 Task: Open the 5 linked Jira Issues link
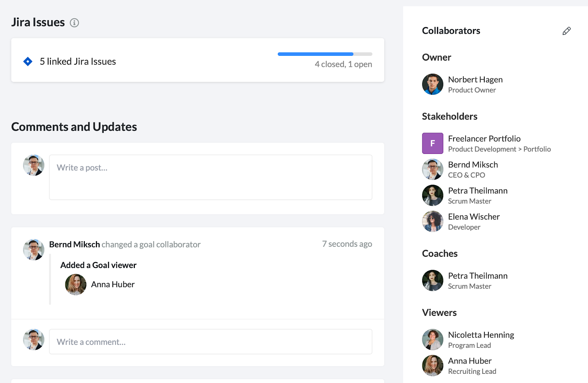[x=78, y=61]
